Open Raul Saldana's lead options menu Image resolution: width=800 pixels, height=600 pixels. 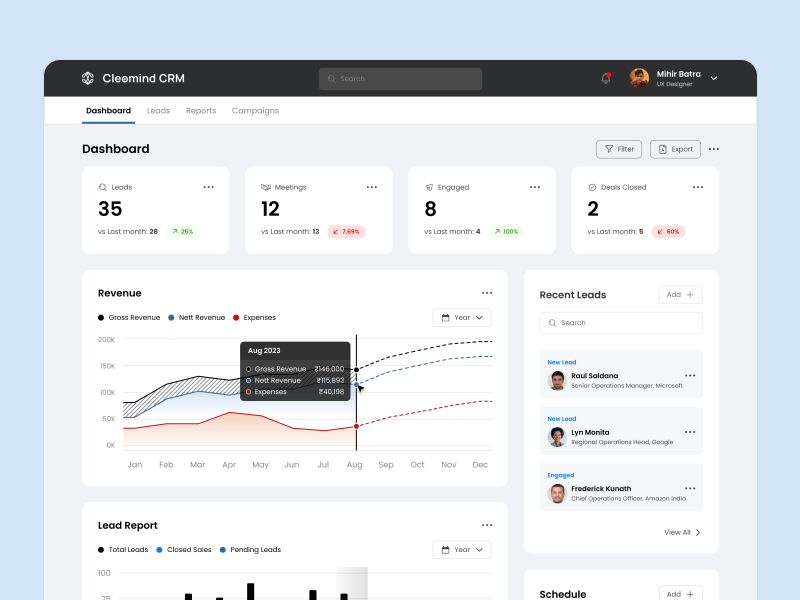tap(689, 374)
